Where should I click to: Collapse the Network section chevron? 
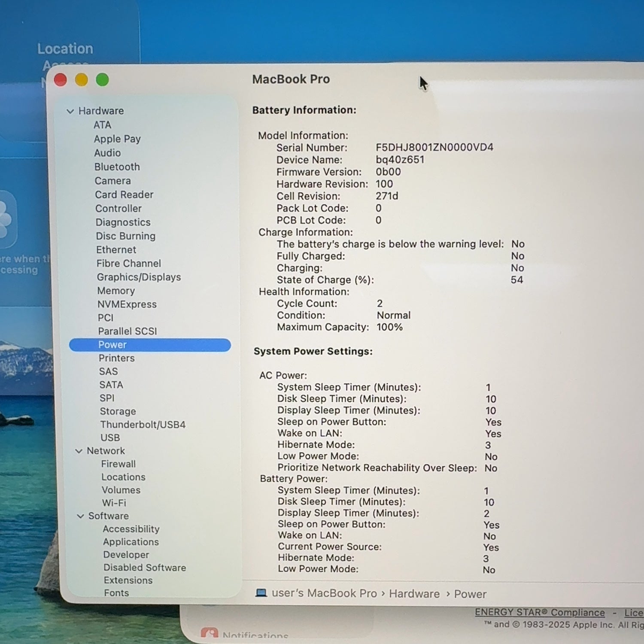(79, 451)
